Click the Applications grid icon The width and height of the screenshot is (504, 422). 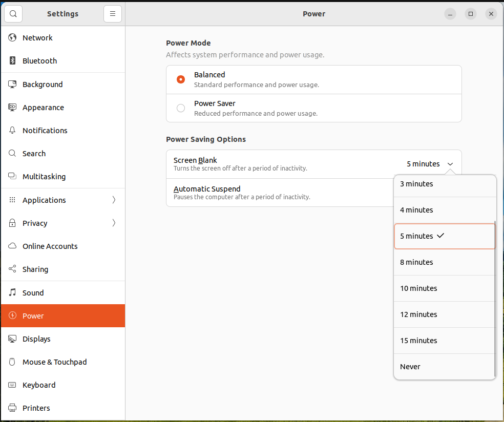coord(12,200)
